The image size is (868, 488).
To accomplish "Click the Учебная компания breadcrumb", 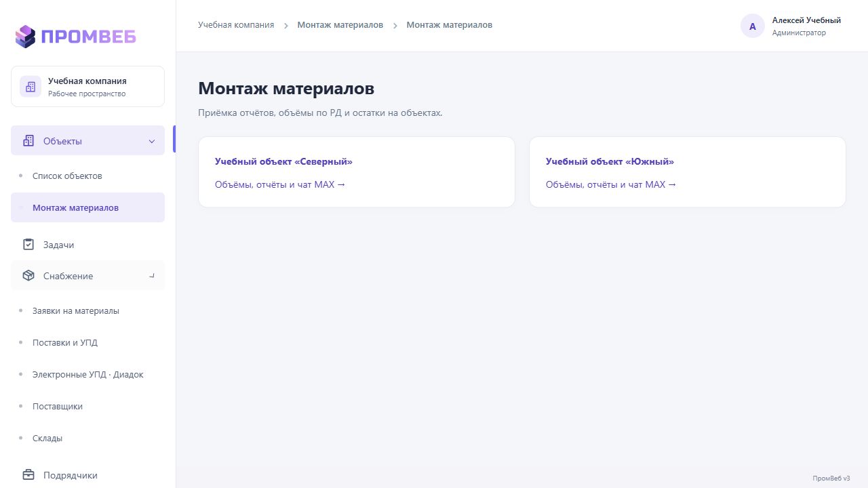I will tap(236, 25).
